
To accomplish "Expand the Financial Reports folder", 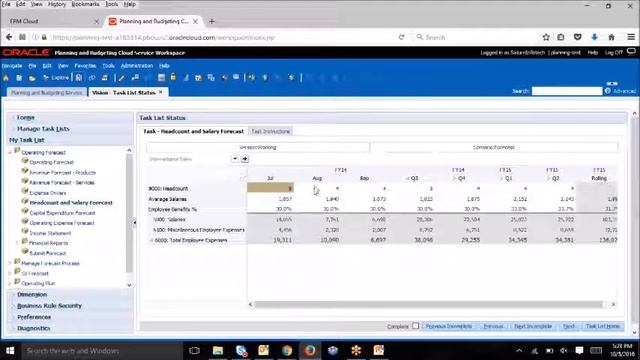I will tap(17, 243).
